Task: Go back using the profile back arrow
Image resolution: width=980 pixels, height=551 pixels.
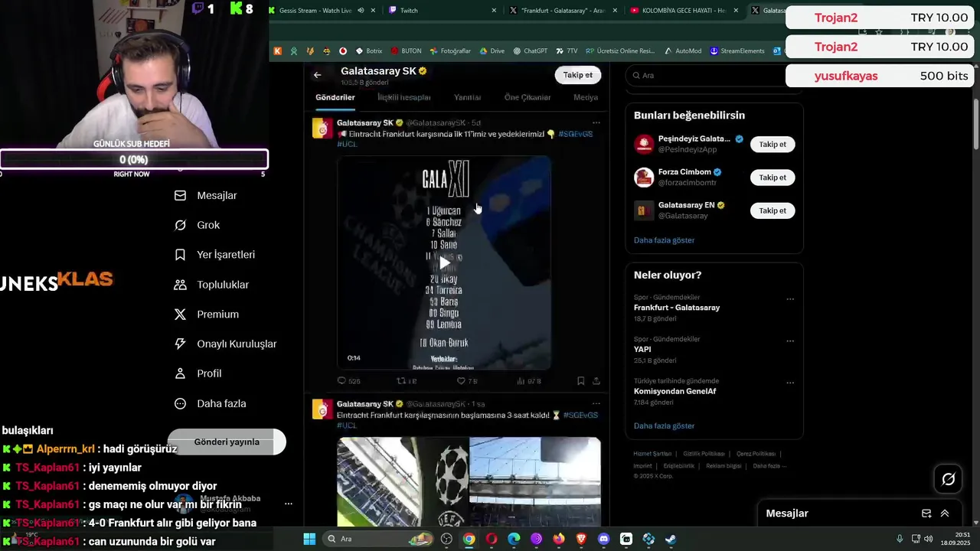Action: (317, 75)
